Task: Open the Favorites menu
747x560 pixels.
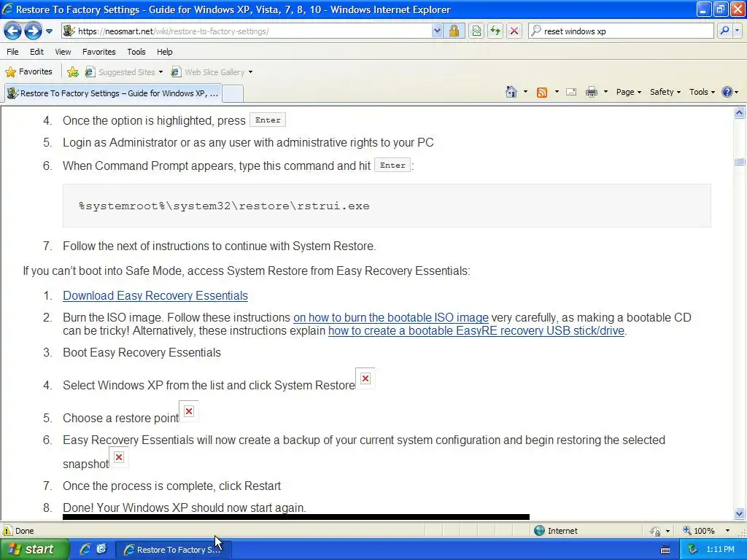Action: [99, 52]
